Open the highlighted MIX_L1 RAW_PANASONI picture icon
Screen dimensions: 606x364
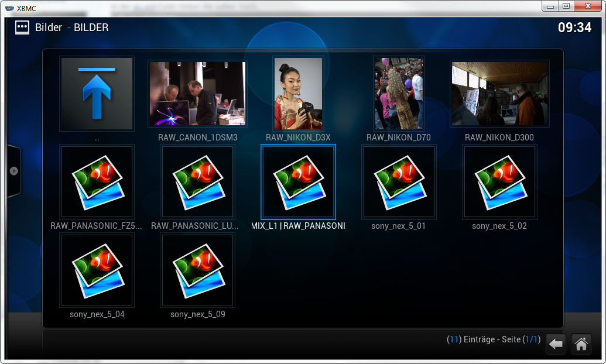[298, 182]
